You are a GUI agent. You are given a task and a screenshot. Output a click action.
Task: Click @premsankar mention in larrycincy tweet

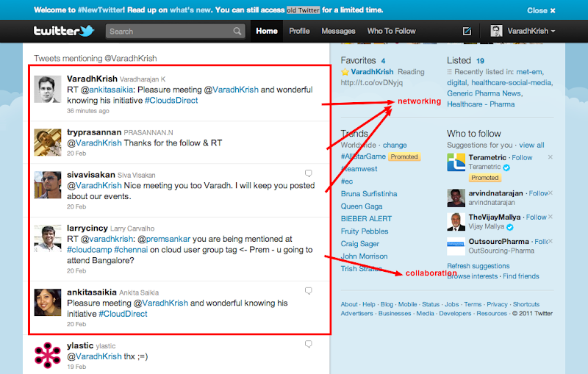point(164,239)
